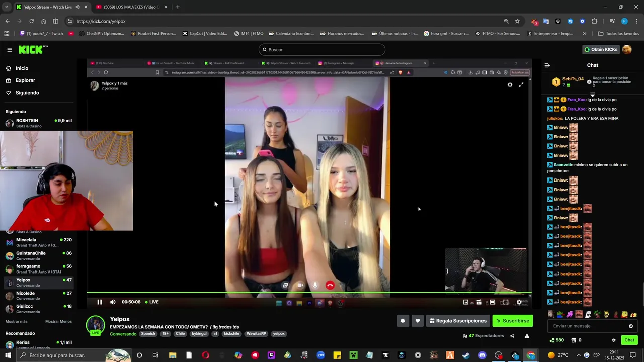This screenshot has width=644, height=362.
Task: Open QuintanaChile channel in the sidebar
Action: pos(39,255)
